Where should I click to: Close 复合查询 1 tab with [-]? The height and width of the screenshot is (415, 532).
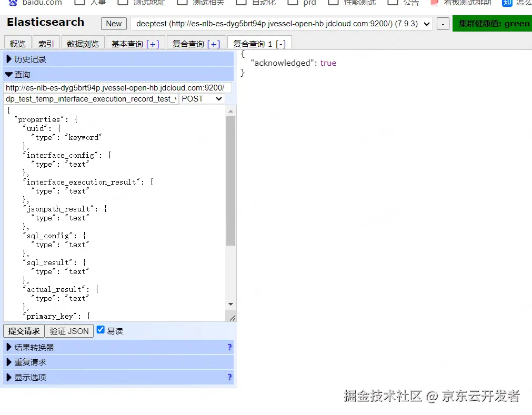tap(280, 44)
